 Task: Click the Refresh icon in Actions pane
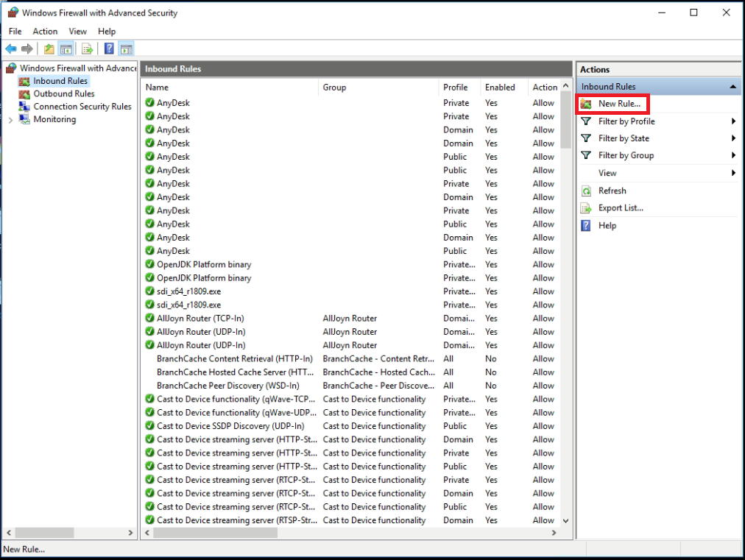coord(586,191)
